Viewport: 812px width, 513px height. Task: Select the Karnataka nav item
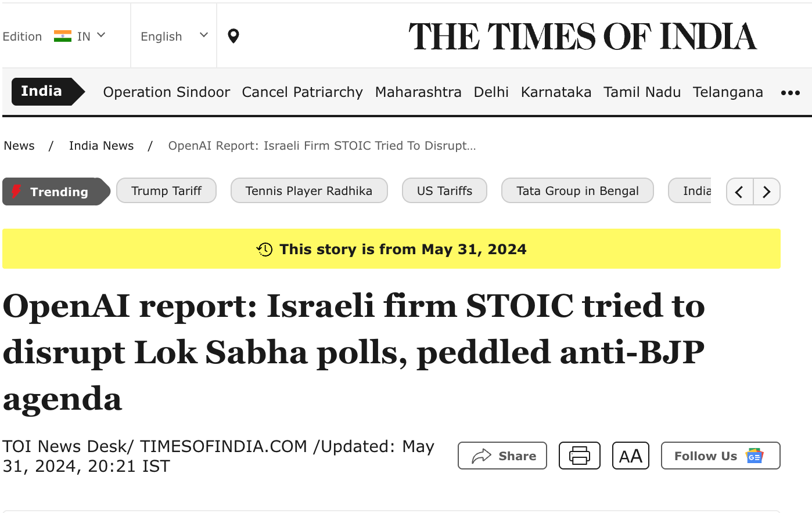click(556, 92)
